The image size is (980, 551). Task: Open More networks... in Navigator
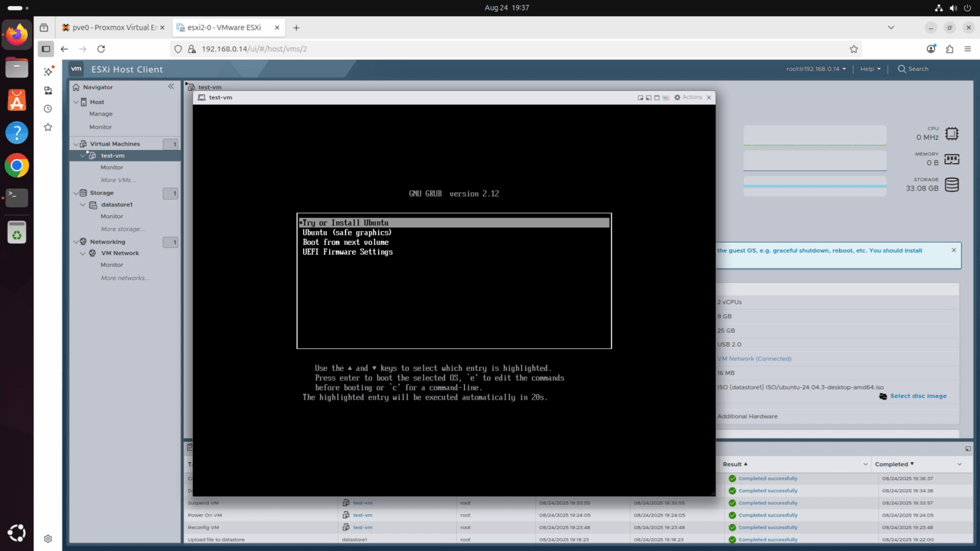(125, 278)
